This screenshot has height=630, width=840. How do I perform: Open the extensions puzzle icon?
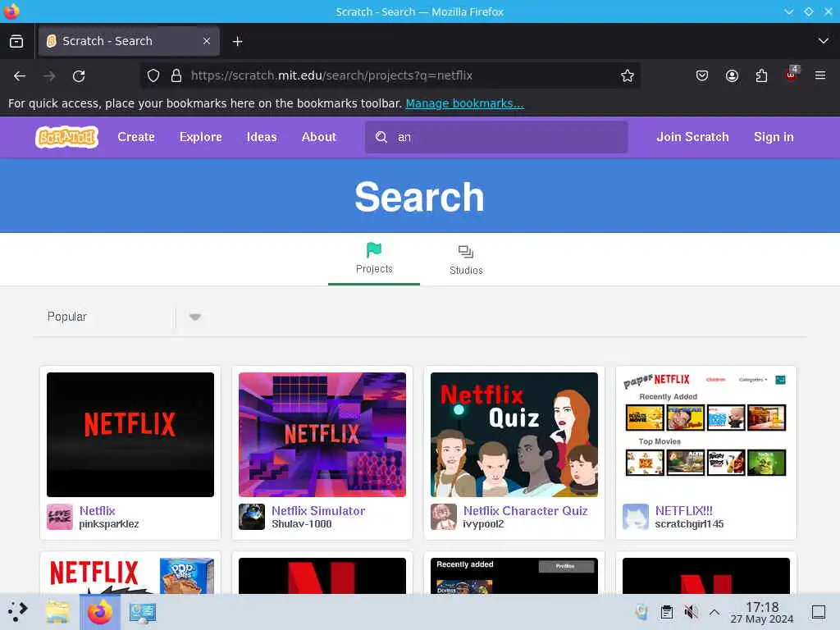[x=761, y=75]
